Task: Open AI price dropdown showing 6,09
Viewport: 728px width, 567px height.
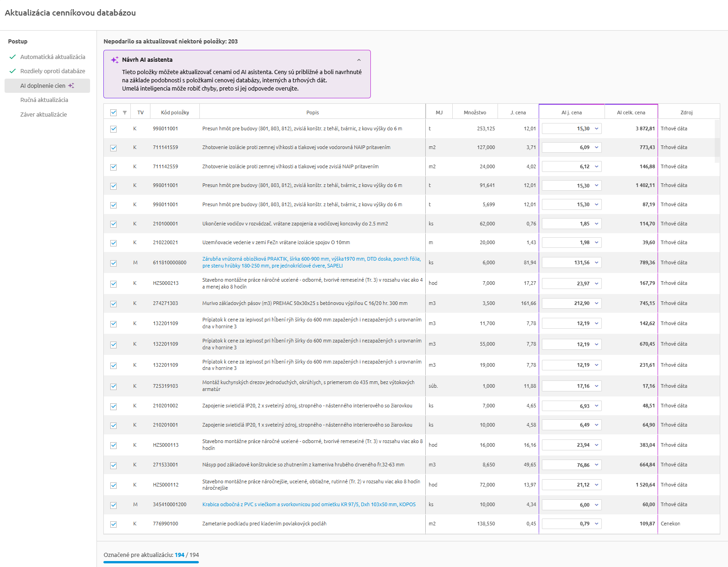Action: [x=596, y=148]
